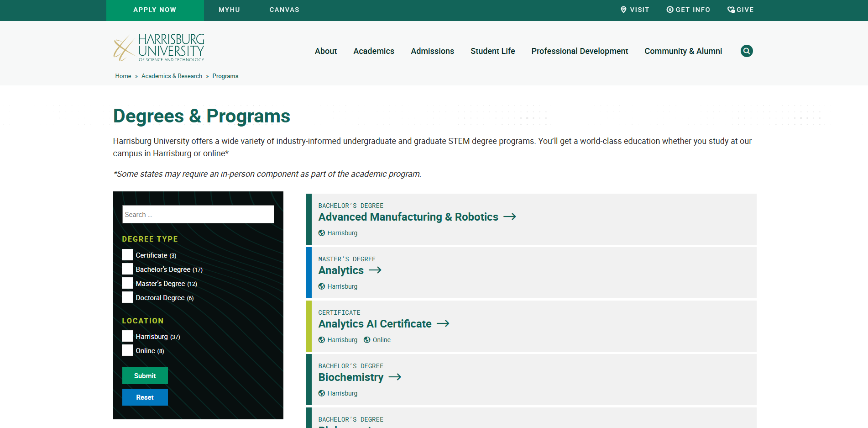Open the Analytics AI Certificate title link
The image size is (868, 428).
point(375,324)
